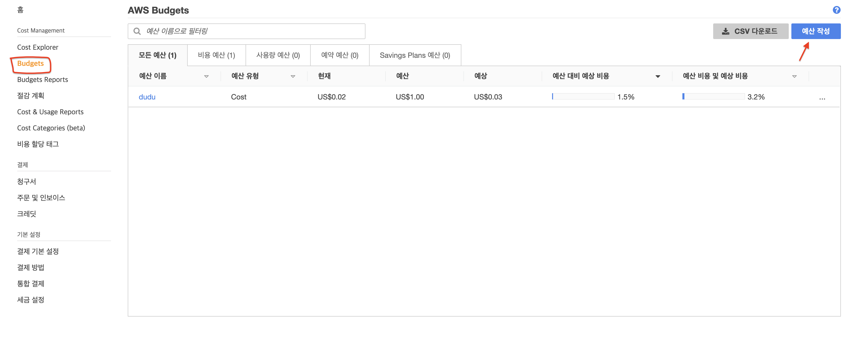This screenshot has width=868, height=340.
Task: Sort by 예산 비용 및 예상 비용 arrow
Action: (794, 77)
